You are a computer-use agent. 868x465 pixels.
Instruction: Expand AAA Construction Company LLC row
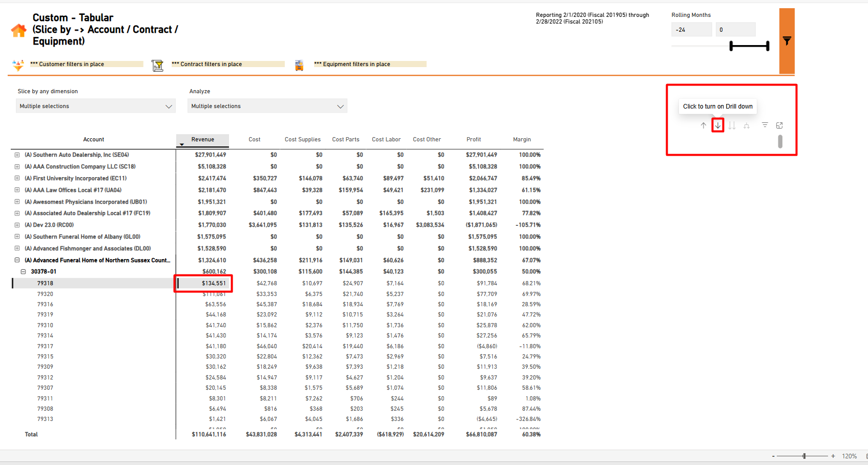pos(17,166)
